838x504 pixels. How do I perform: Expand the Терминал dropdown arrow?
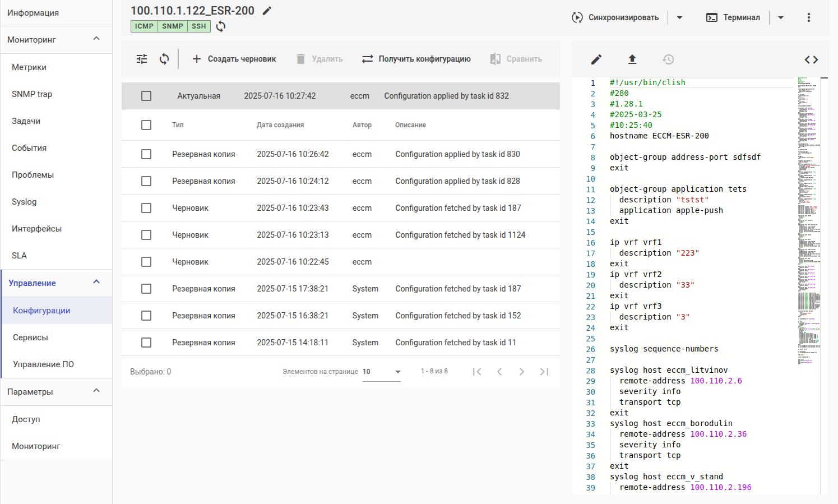[781, 17]
